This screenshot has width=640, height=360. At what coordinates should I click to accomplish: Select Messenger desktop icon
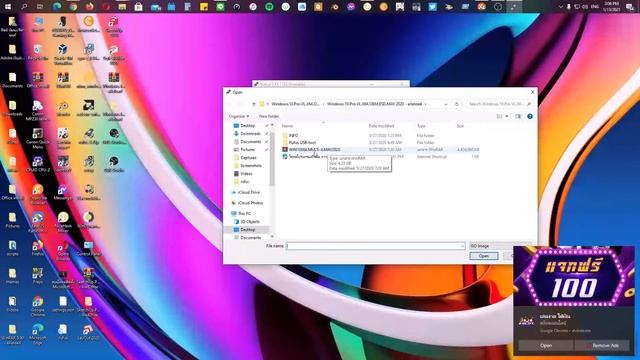63,192
